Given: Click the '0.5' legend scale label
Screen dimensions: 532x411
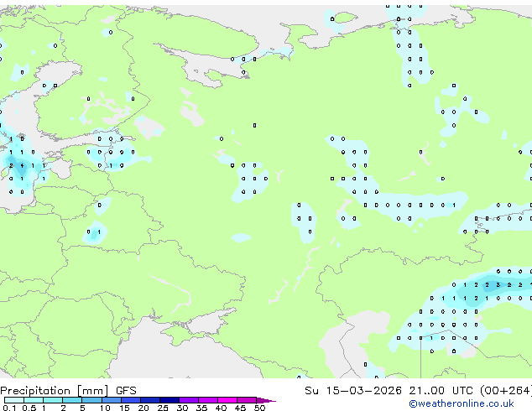Looking at the screenshot, I should [x=29, y=408].
